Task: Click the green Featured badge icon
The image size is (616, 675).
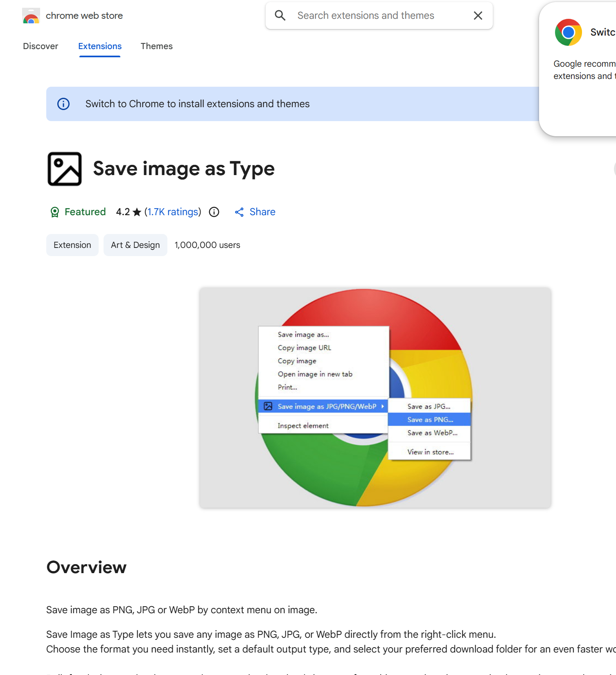Action: tap(54, 212)
